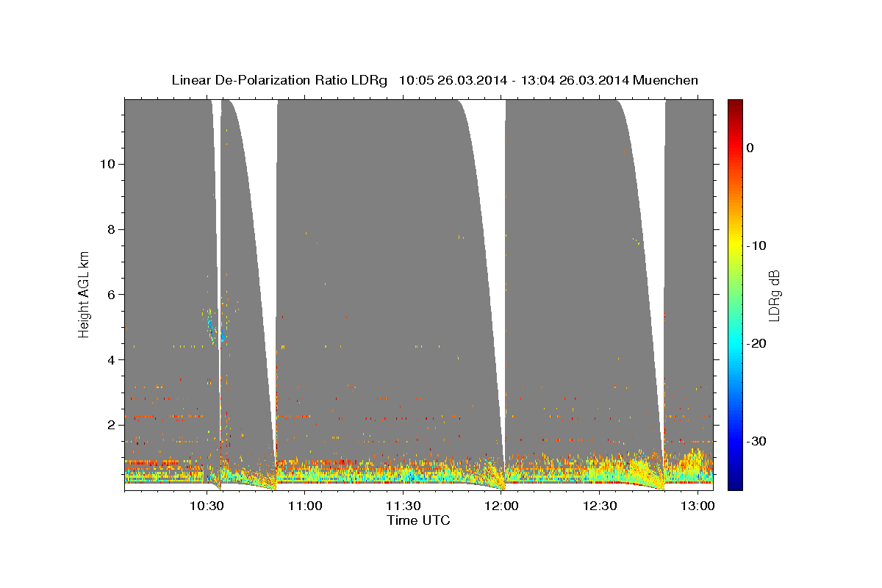The height and width of the screenshot is (588, 882).
Task: Click the 'Time UTC' axis label
Action: pyautogui.click(x=418, y=521)
